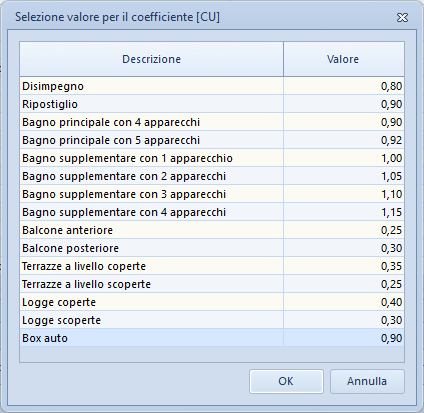Choose the Balcone anteriore entry

coord(212,230)
